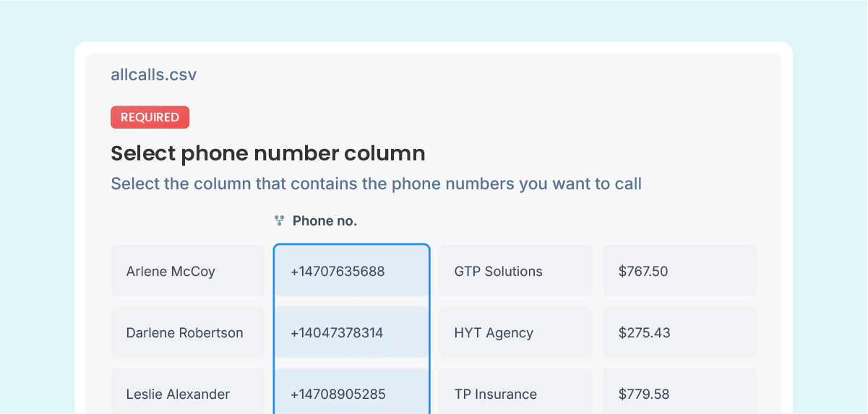Select the +14047378314 phone cell
Viewport: 868px width, 414px height.
click(351, 332)
